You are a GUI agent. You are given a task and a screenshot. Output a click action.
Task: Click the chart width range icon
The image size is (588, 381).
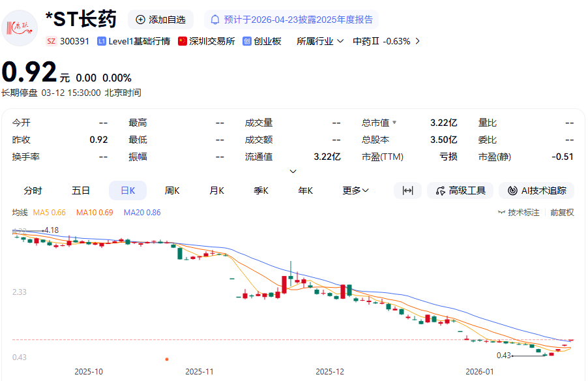point(408,190)
